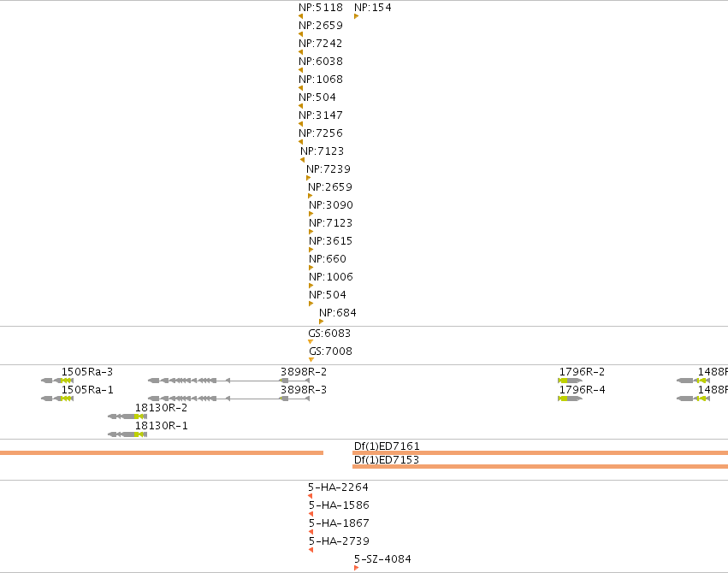Select the NP:684 insertion label

pos(338,313)
